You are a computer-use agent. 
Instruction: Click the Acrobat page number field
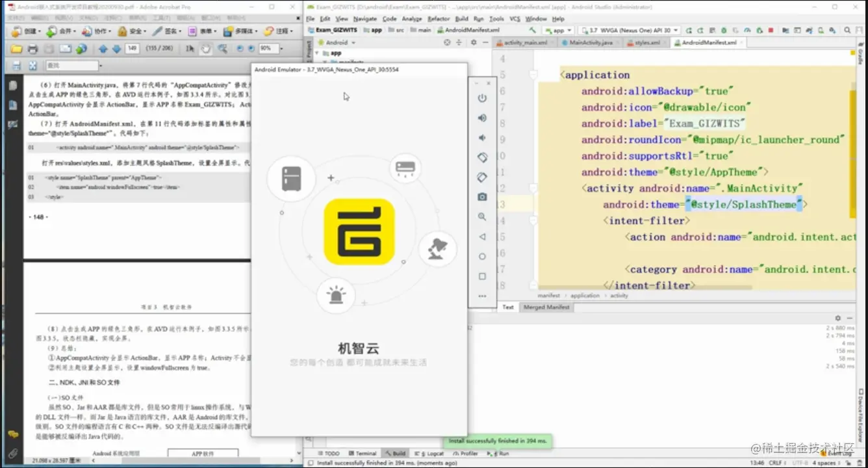point(132,48)
